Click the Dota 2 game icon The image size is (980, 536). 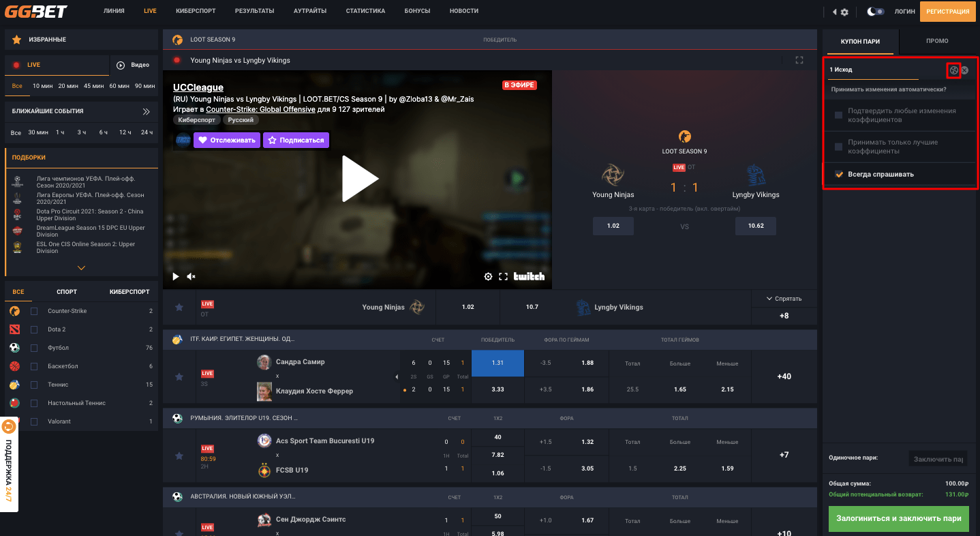[x=15, y=329]
